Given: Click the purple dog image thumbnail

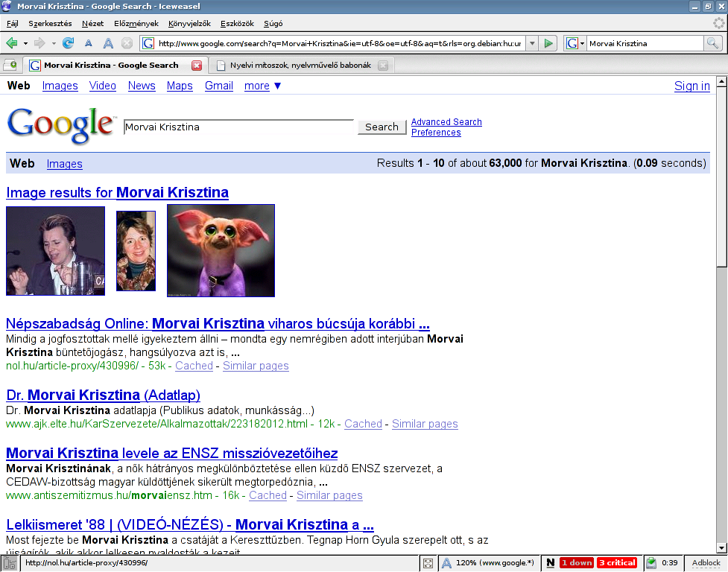Looking at the screenshot, I should tap(221, 250).
